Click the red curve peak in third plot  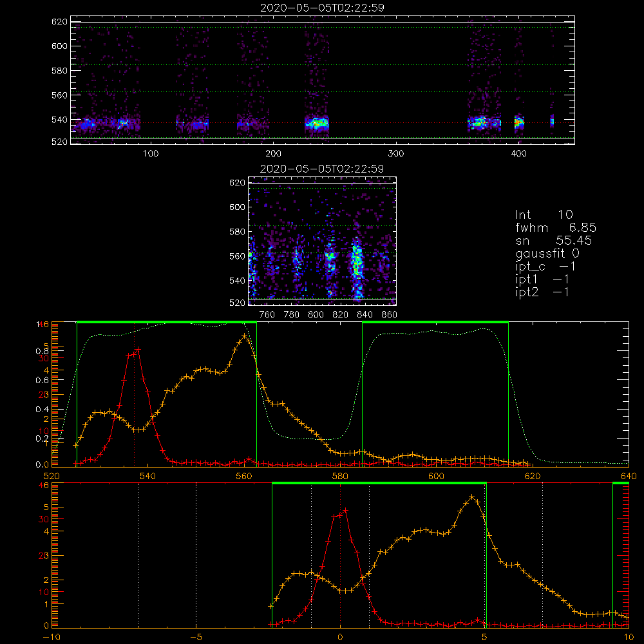coord(138,349)
